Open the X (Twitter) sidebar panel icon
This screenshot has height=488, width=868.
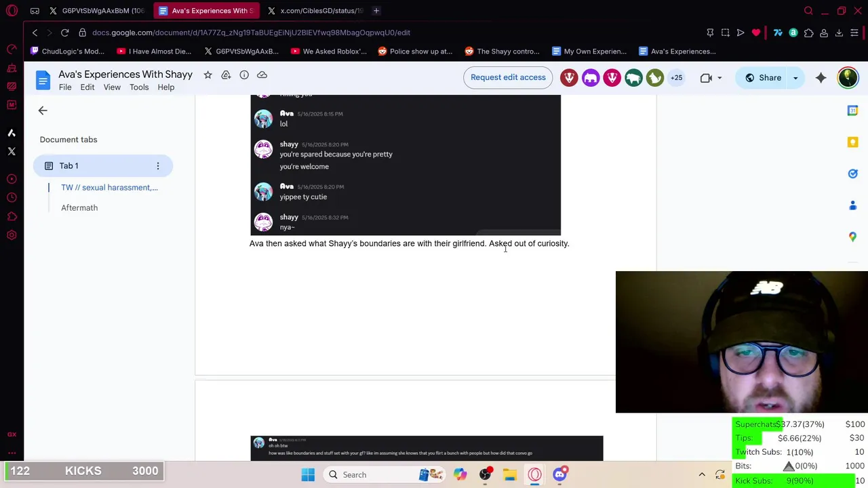click(x=12, y=151)
